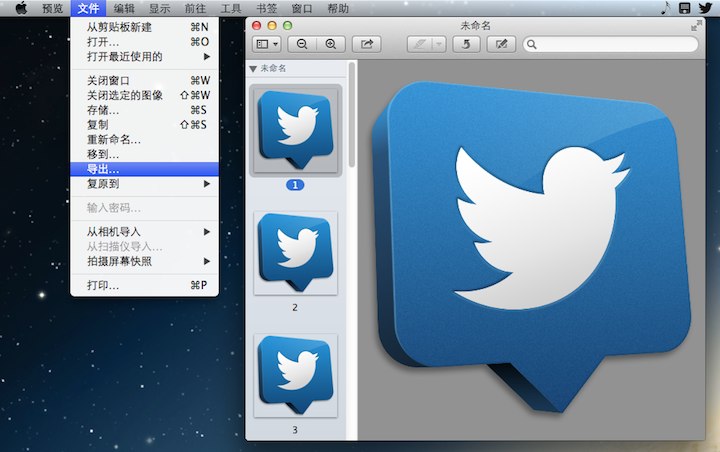Show the edit toolbar pencil button

[501, 44]
